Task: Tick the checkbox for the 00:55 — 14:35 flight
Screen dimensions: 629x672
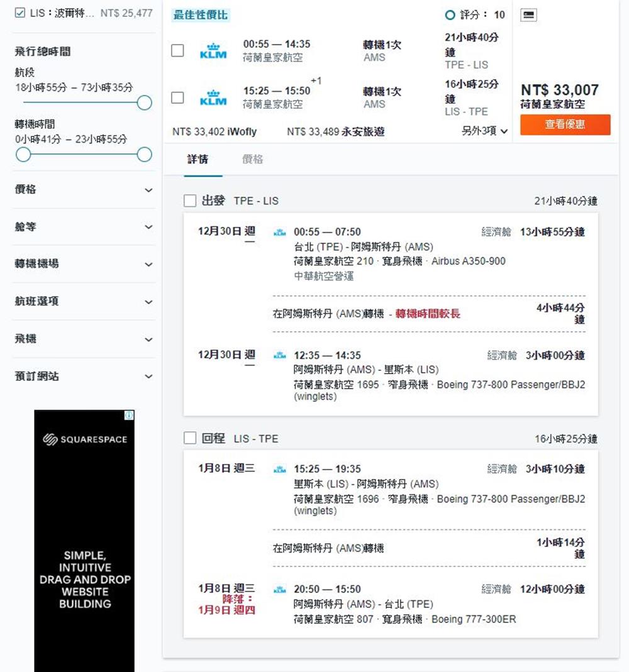Action: click(178, 50)
